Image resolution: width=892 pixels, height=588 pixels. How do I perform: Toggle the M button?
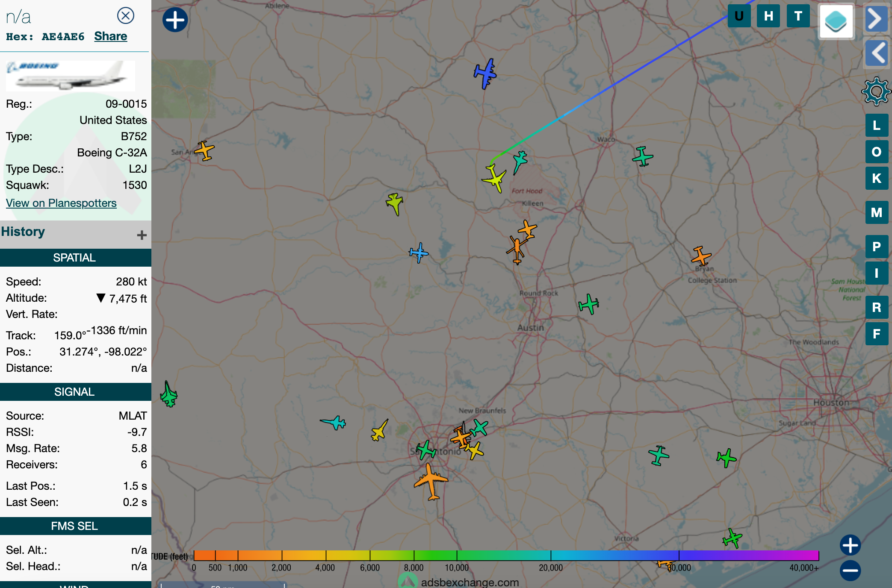pos(877,212)
